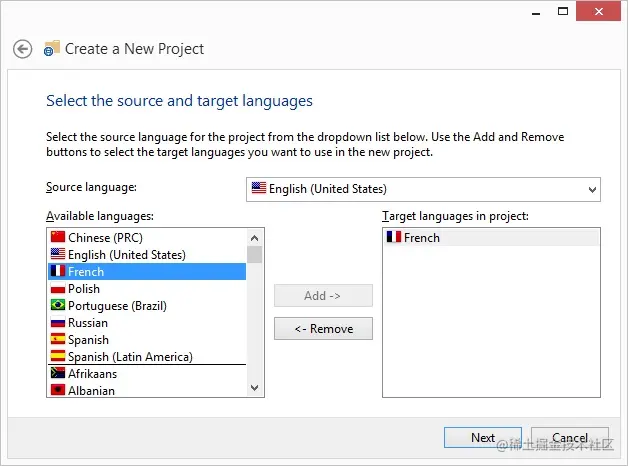The height and width of the screenshot is (466, 628).
Task: Select French in Target languages list
Action: click(x=491, y=237)
